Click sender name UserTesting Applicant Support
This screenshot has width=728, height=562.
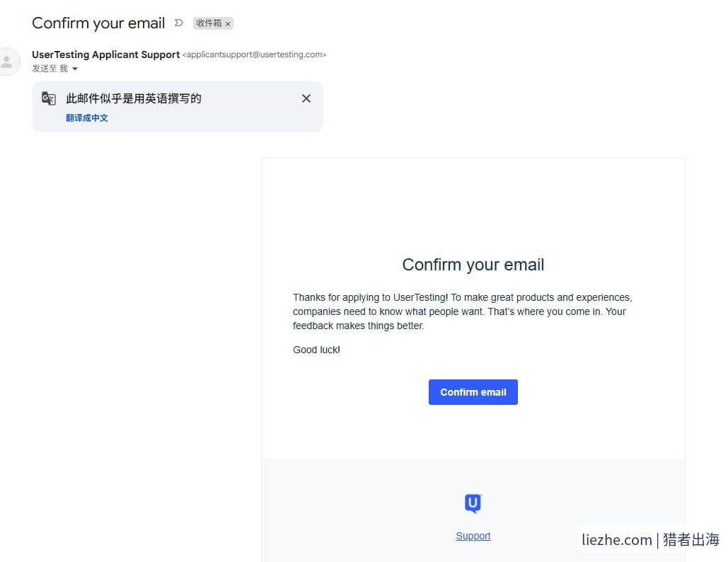tap(106, 55)
